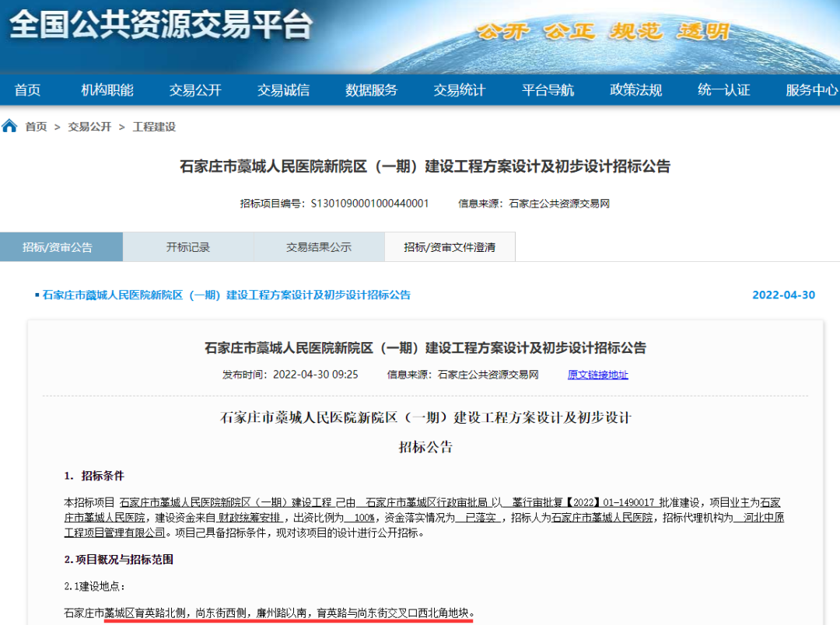Click the heading 1. 招标条件
The height and width of the screenshot is (625, 840).
[x=94, y=476]
